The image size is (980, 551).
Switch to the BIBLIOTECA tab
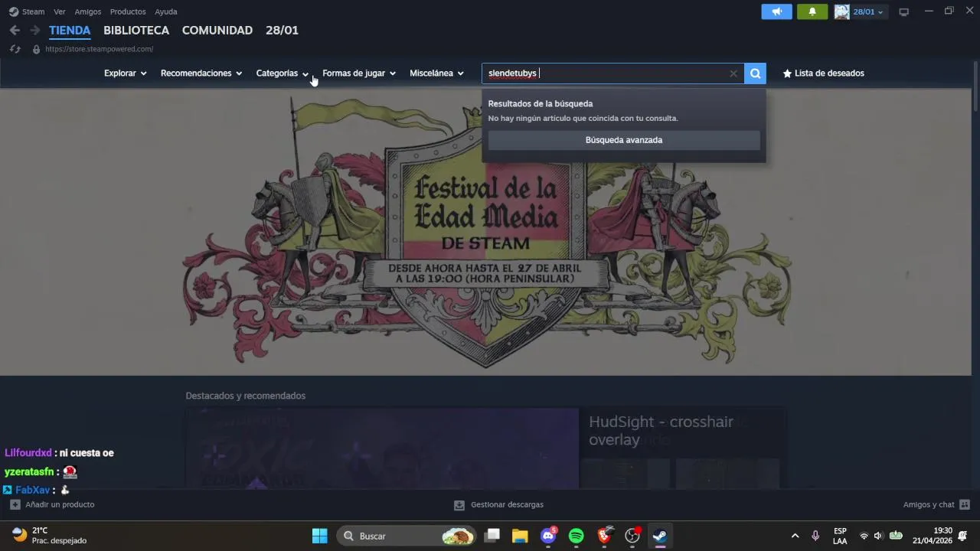click(136, 31)
